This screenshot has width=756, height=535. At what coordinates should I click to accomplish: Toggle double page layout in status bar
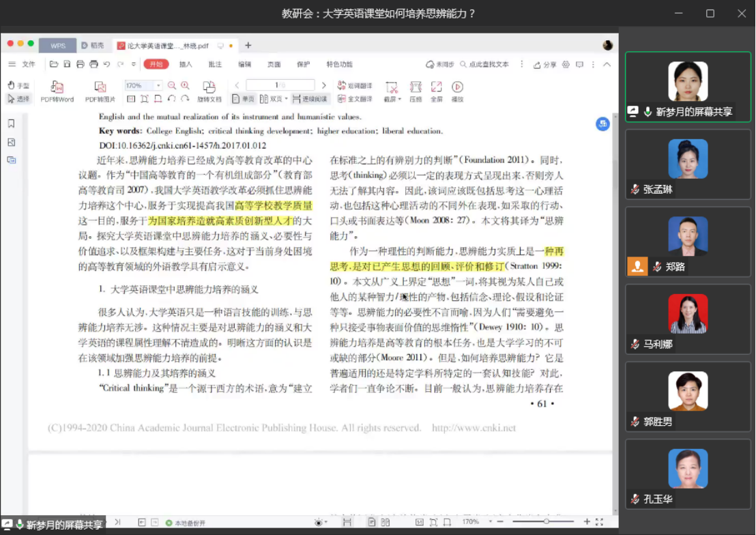[386, 522]
